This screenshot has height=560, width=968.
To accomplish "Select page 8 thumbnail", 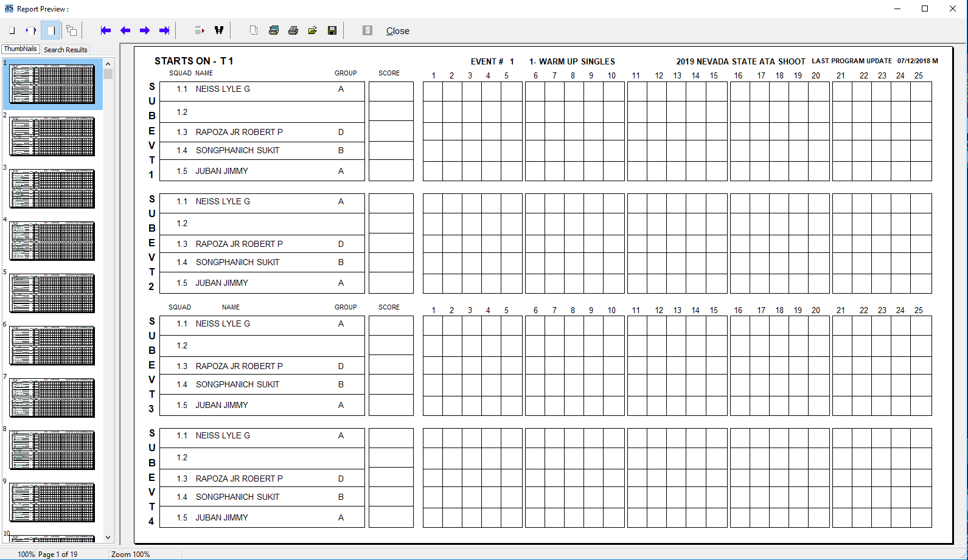I will coord(52,450).
